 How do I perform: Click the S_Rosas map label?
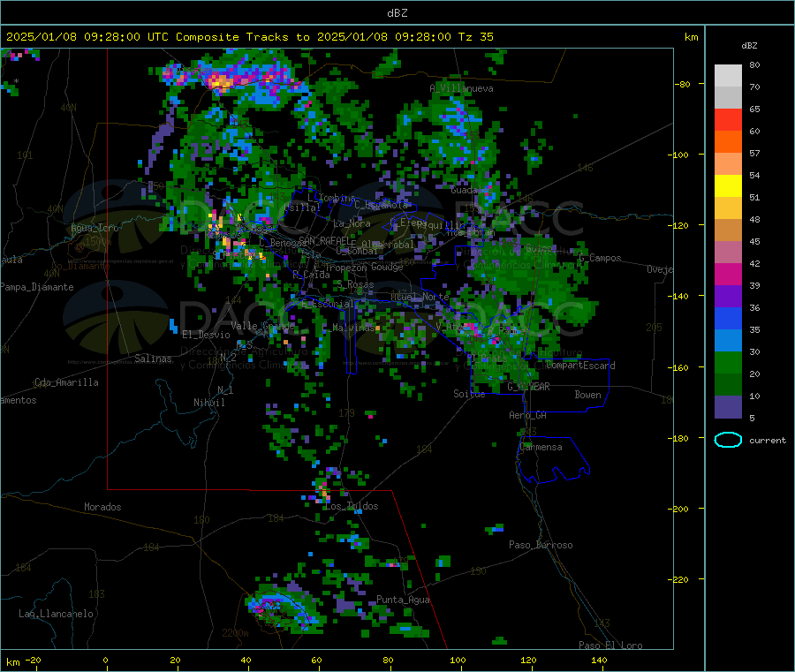pyautogui.click(x=355, y=284)
